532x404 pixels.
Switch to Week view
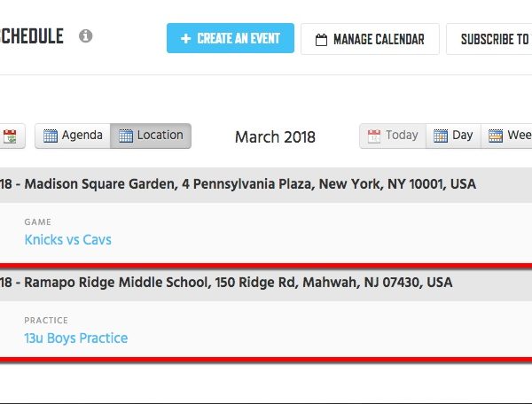point(506,136)
